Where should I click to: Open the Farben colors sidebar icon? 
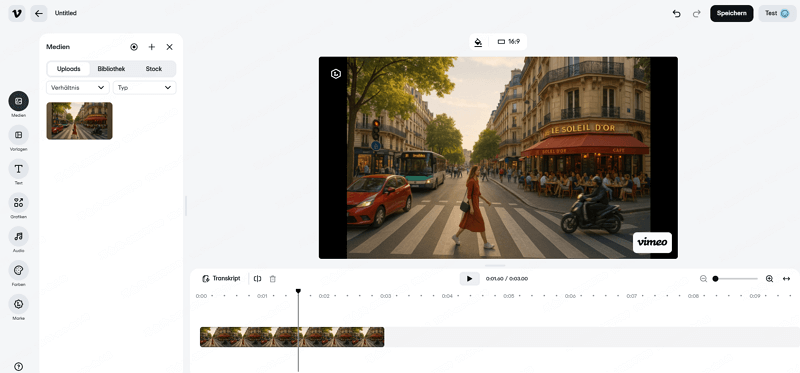click(18, 270)
